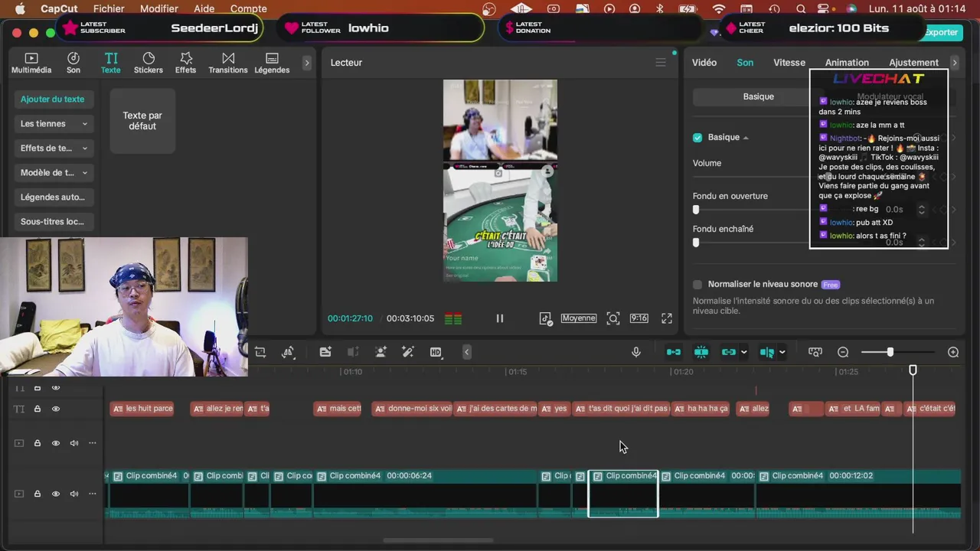Lock the bottom Clip combiné4 video track
This screenshot has height=551, width=980.
click(x=37, y=494)
